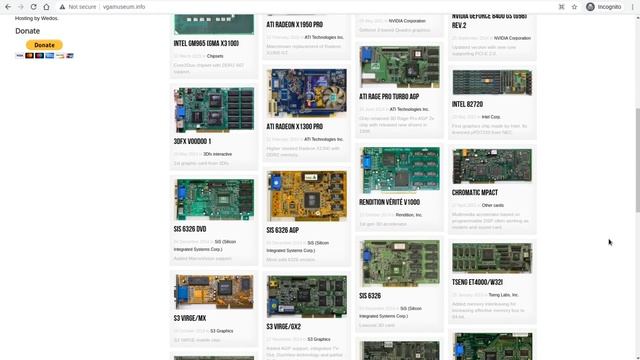
Task: Click the vgamuseum.info address bar
Action: click(124, 7)
